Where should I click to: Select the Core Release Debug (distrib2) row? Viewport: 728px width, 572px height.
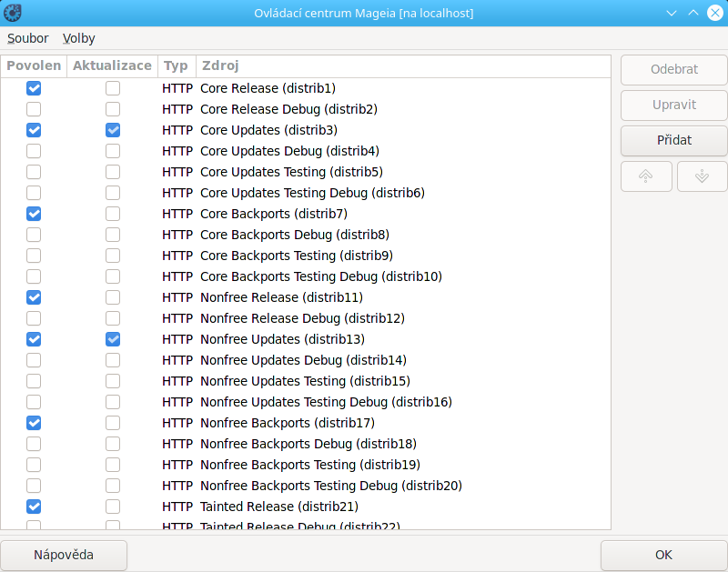click(x=306, y=109)
